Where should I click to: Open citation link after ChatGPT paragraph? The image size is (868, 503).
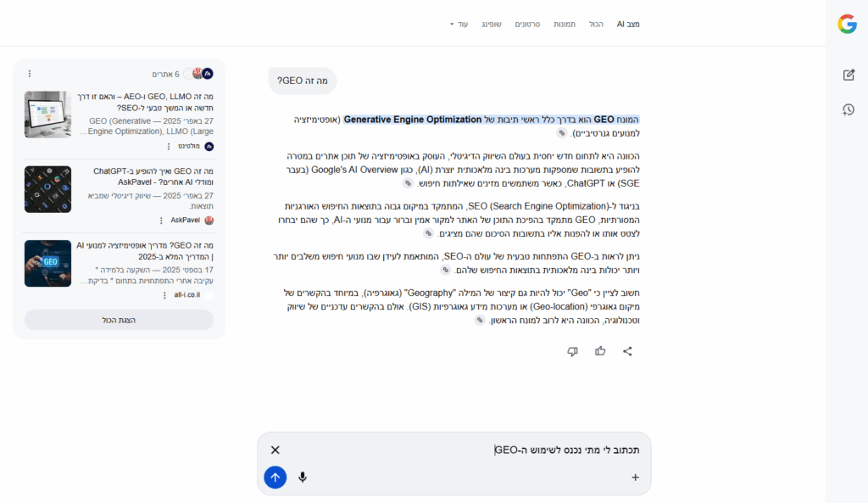[408, 183]
